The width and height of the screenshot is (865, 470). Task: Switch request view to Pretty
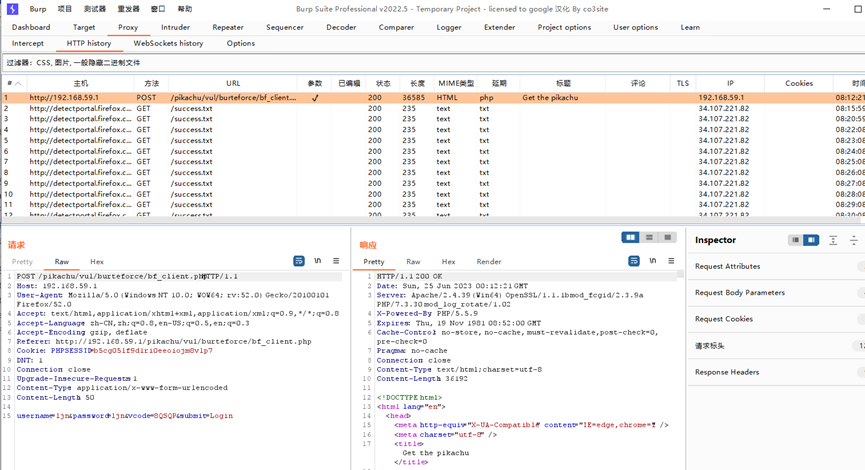(x=22, y=261)
